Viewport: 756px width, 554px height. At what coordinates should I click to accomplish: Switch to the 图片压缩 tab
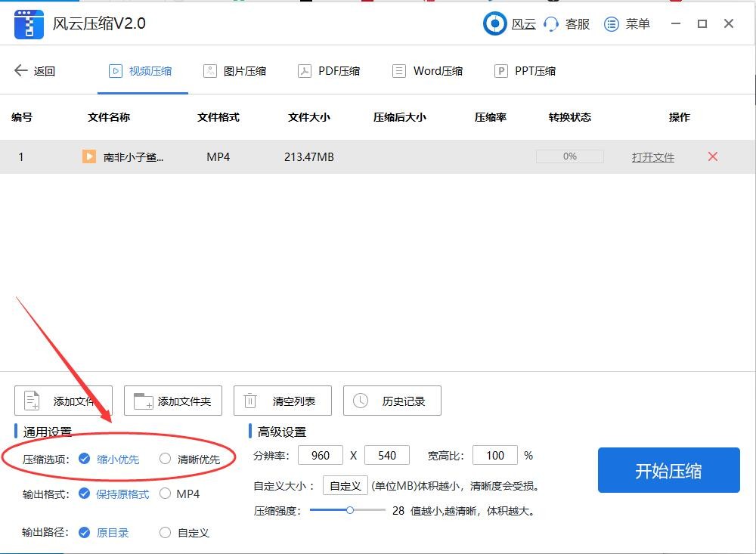tap(237, 70)
